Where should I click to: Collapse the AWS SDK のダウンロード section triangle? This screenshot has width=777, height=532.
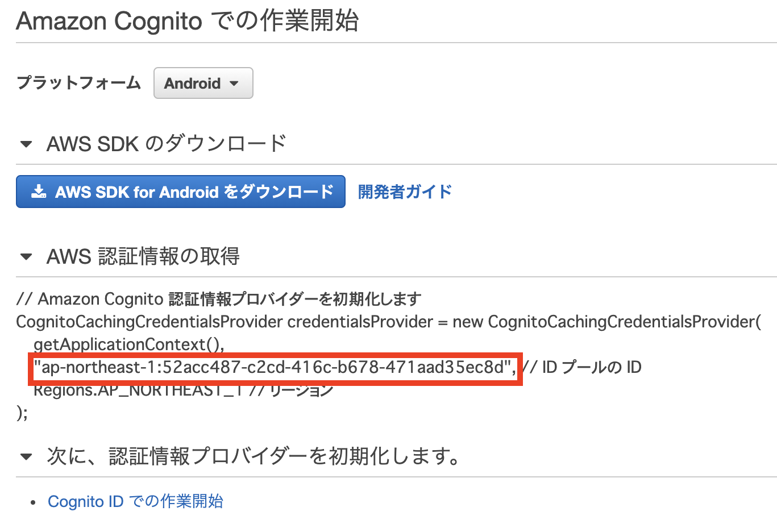pyautogui.click(x=26, y=144)
